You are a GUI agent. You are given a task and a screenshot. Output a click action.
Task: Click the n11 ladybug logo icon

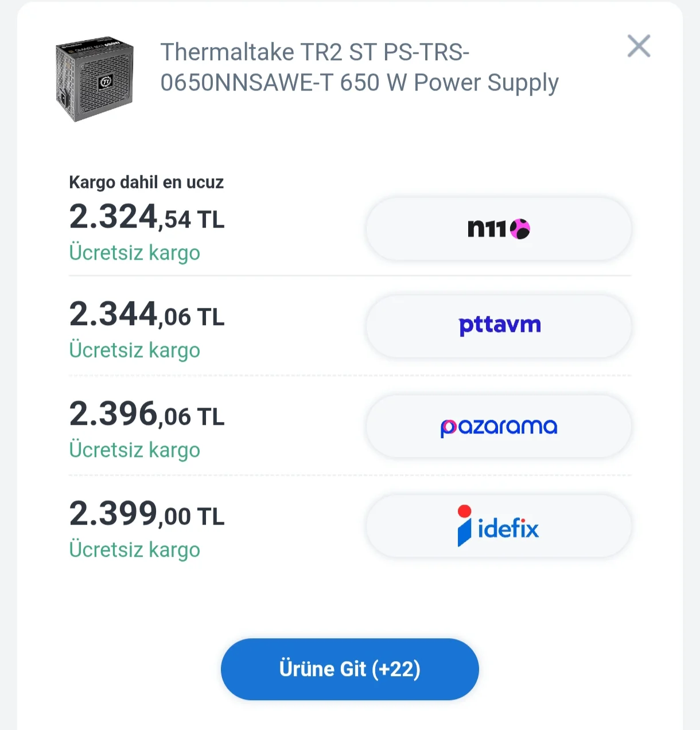pyautogui.click(x=520, y=229)
